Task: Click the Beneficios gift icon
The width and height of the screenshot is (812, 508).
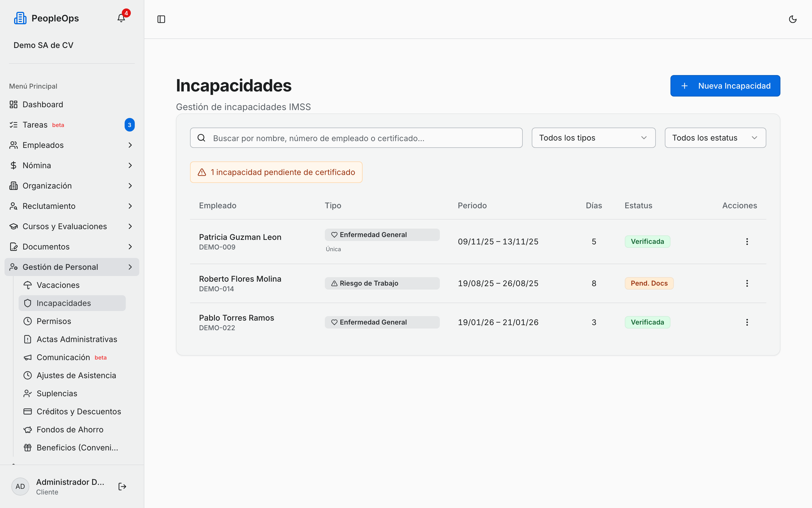Action: 28,448
